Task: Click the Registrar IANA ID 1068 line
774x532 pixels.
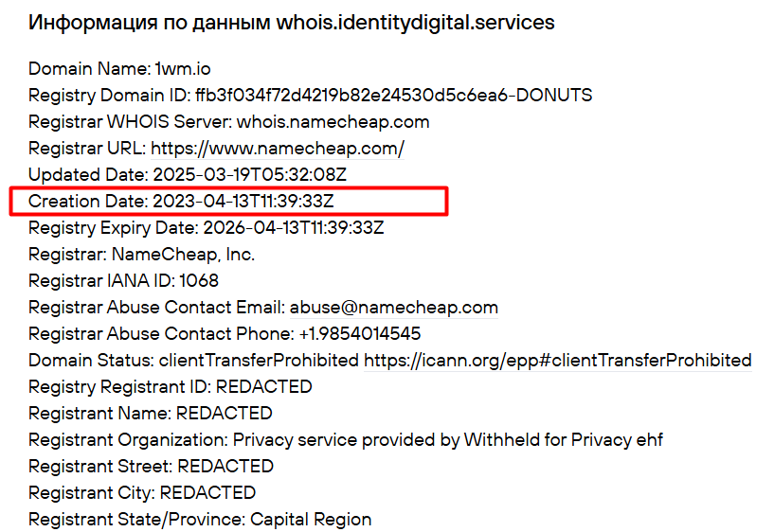Action: (123, 281)
